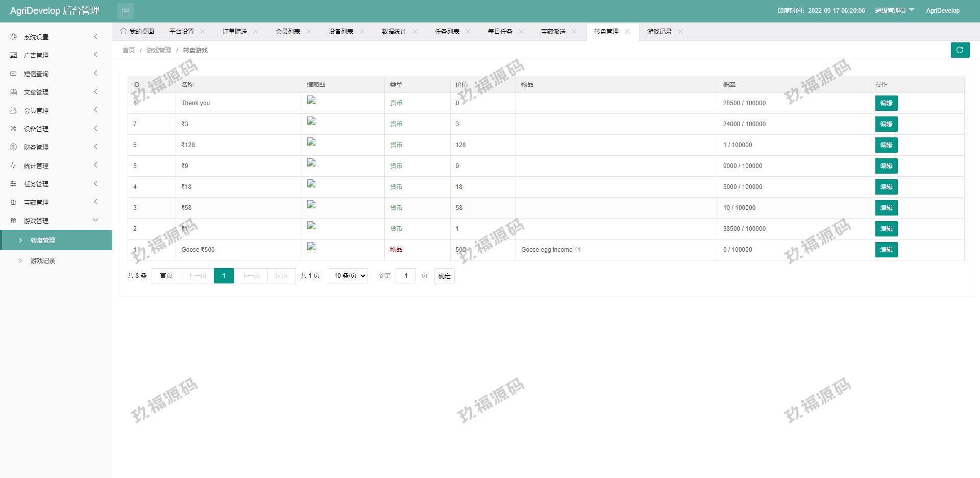
Task: Click the green refresh icon button
Action: coord(960,50)
